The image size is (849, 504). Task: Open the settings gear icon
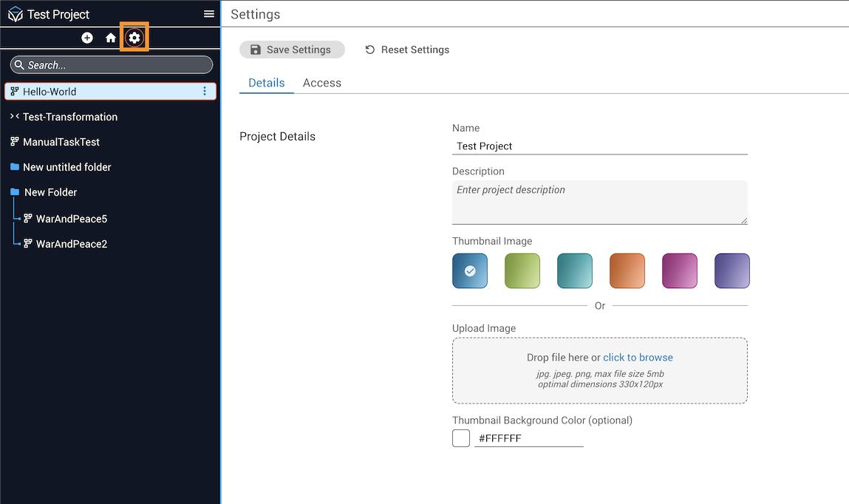pyautogui.click(x=134, y=38)
